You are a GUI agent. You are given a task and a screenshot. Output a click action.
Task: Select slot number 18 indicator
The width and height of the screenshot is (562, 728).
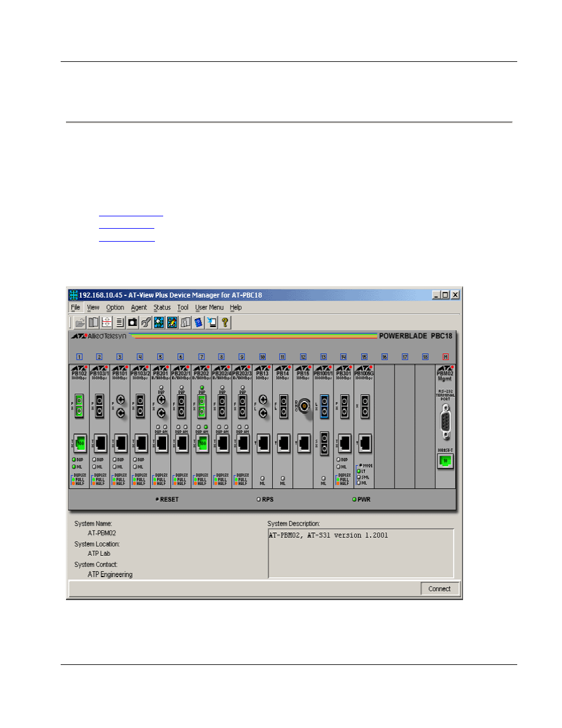[x=425, y=357]
